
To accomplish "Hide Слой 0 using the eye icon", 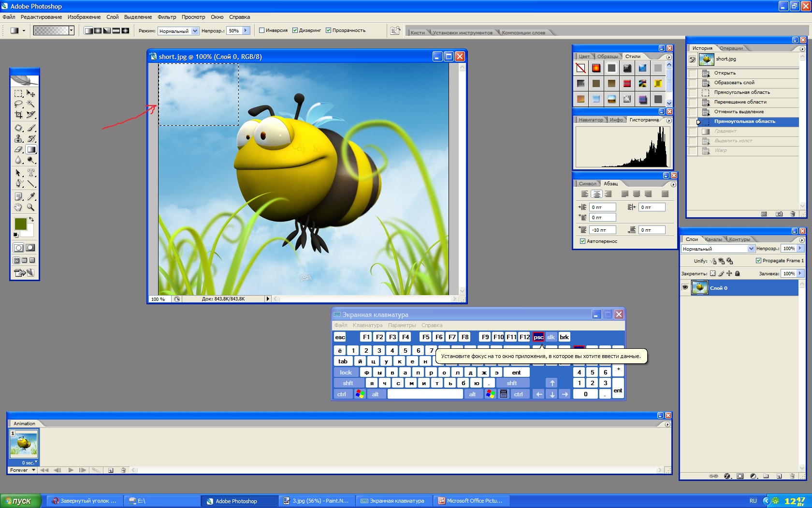I will (x=685, y=287).
